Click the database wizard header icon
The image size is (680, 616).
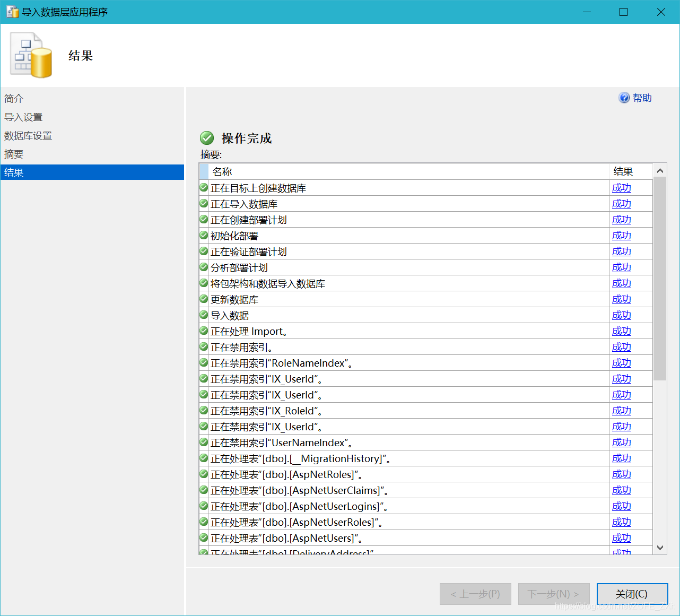[32, 55]
